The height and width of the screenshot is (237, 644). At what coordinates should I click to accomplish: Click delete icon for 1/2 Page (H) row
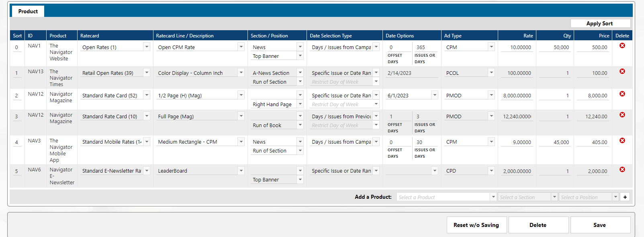pyautogui.click(x=622, y=94)
